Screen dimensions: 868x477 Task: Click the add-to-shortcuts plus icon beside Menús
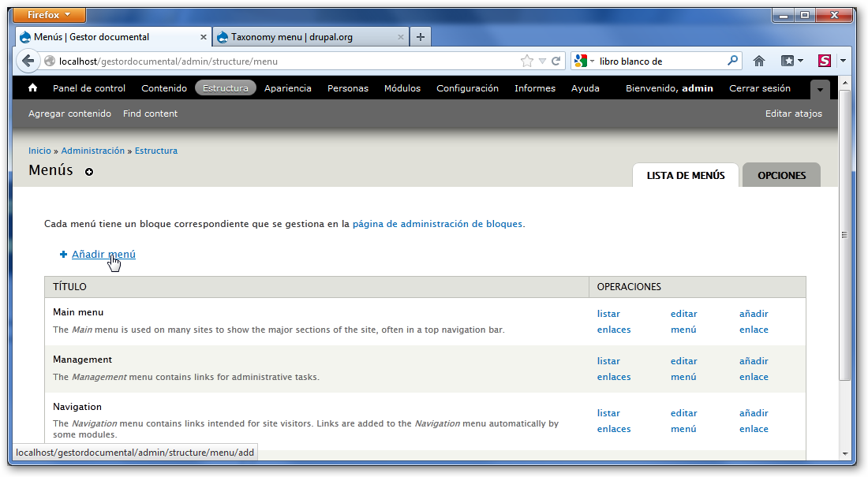[x=89, y=172]
